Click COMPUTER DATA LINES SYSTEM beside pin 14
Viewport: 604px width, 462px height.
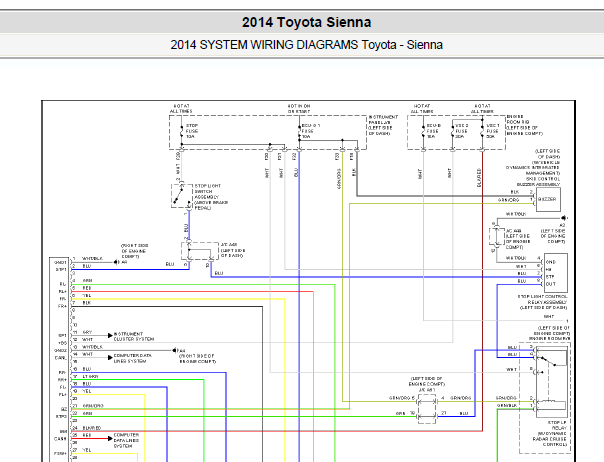(x=133, y=358)
